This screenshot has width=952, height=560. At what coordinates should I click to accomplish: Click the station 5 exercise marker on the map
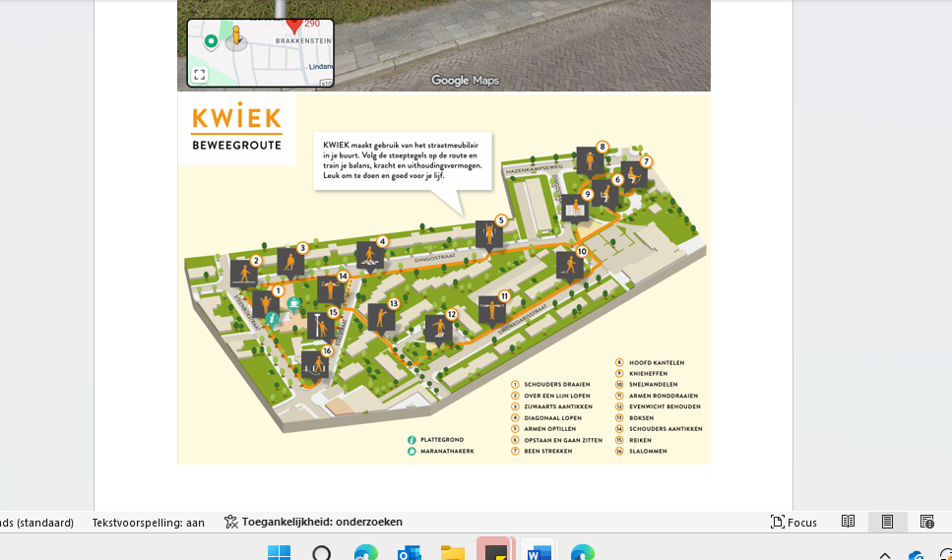tap(489, 234)
